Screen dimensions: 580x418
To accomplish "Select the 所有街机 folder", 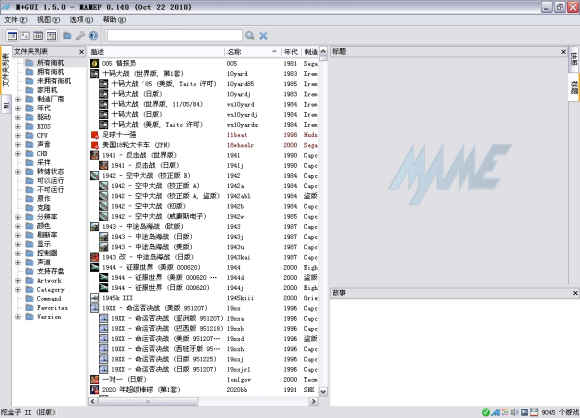I will (50, 63).
